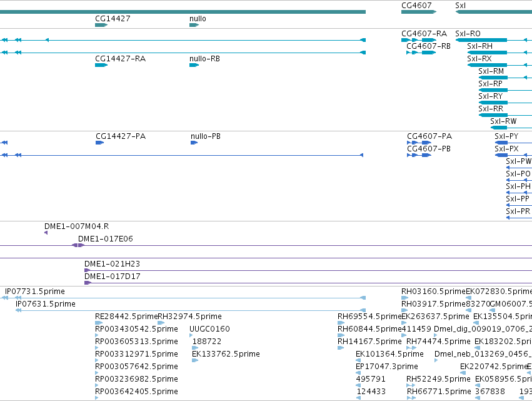
Task: Click the "RP003057642.5prime" EST label
Action: pyautogui.click(x=136, y=367)
